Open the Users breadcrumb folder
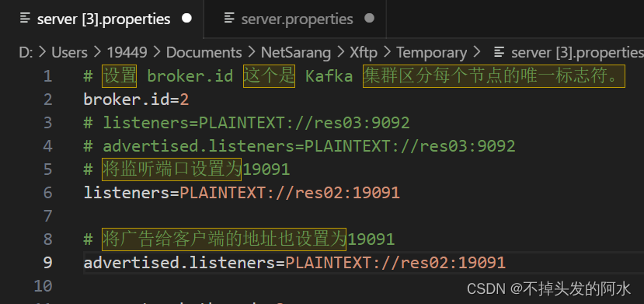 pos(69,53)
